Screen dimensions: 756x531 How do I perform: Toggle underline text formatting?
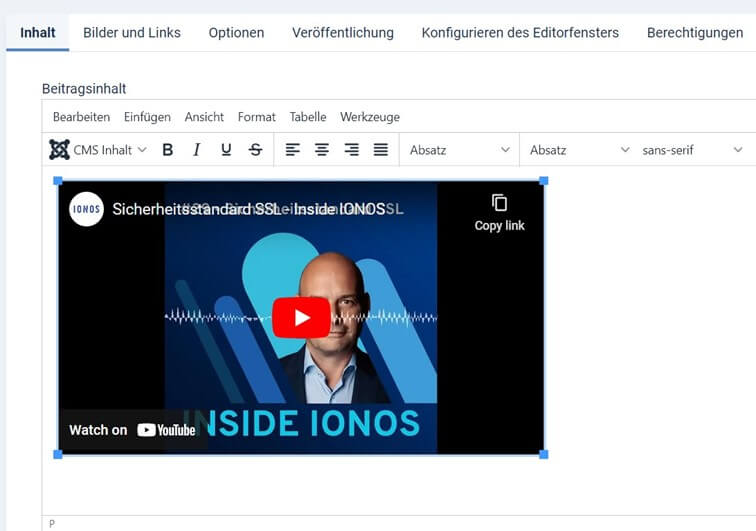click(x=226, y=150)
